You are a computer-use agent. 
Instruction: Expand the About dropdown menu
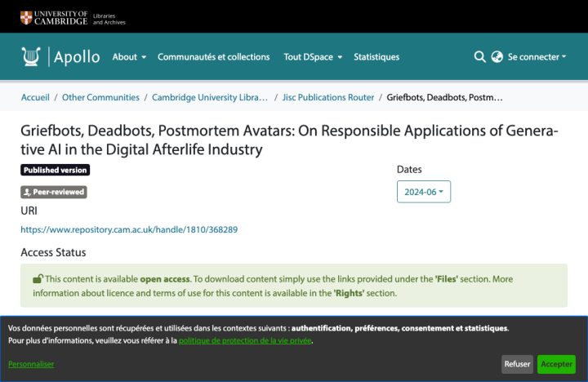[x=129, y=57]
